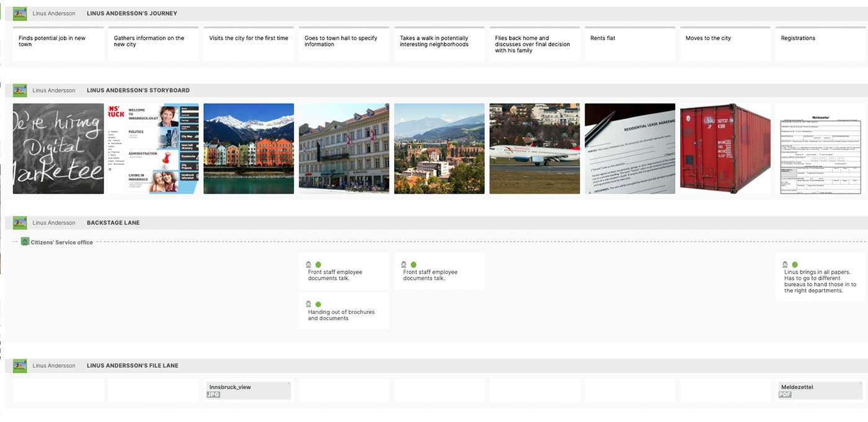868x422 pixels.
Task: Open the 'Finds potential job in new town' step
Action: [x=58, y=44]
